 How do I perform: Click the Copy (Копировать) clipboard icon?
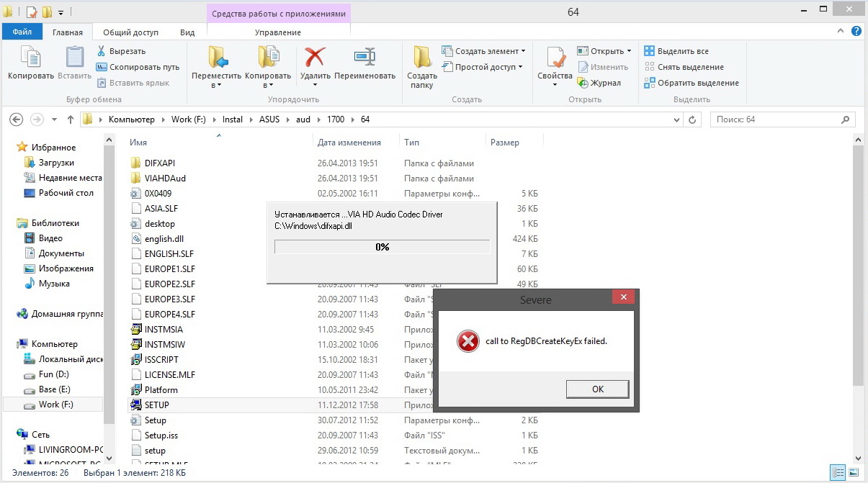(x=30, y=58)
